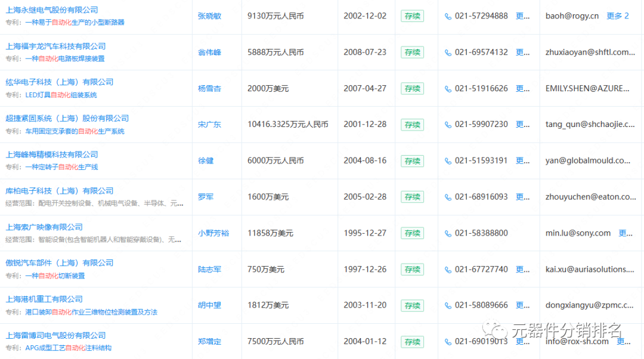Open legal representative 杨雪杏
The width and height of the screenshot is (644, 359).
(209, 88)
